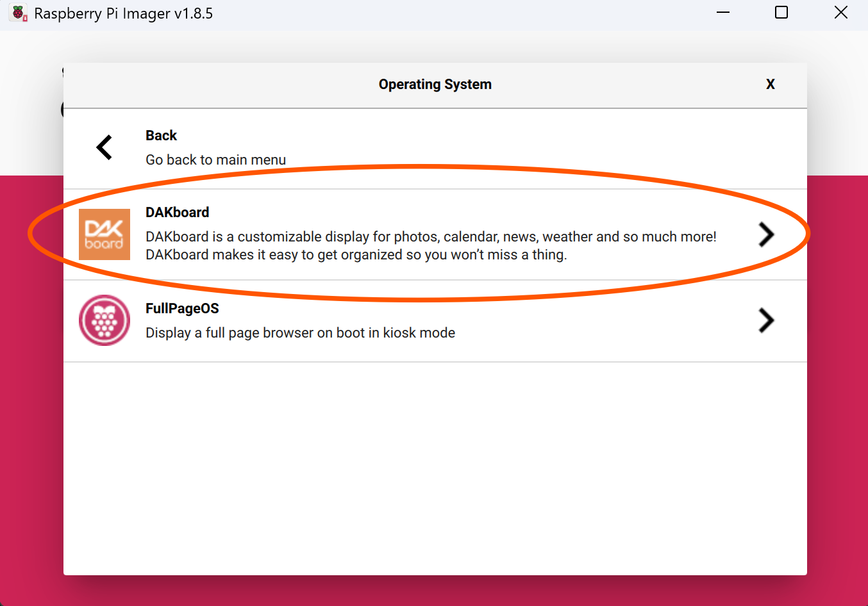Click 'Display a full page browser' description

click(300, 333)
